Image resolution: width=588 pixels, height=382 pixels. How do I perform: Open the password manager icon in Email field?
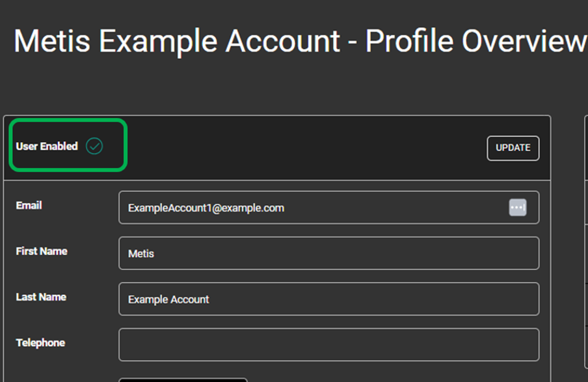click(518, 208)
